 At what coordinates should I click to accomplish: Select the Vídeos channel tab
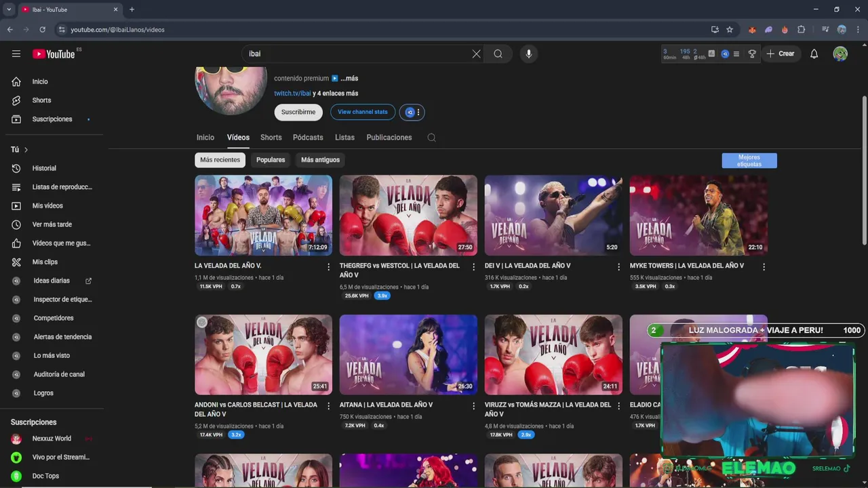coord(238,138)
